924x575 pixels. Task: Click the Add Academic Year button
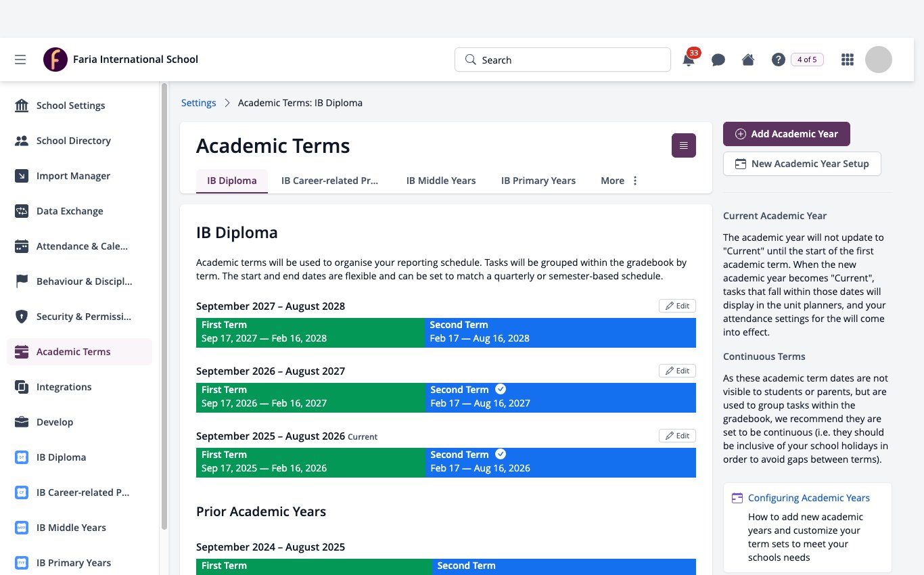click(x=787, y=134)
